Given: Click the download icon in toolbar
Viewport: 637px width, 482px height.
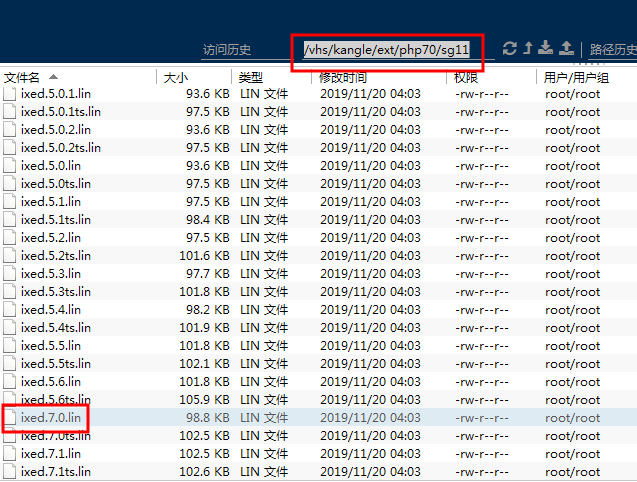Looking at the screenshot, I should coord(546,49).
